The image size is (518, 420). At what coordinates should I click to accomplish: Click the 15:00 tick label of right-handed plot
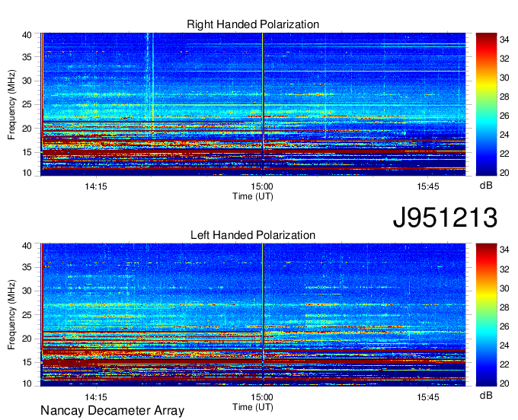point(262,186)
